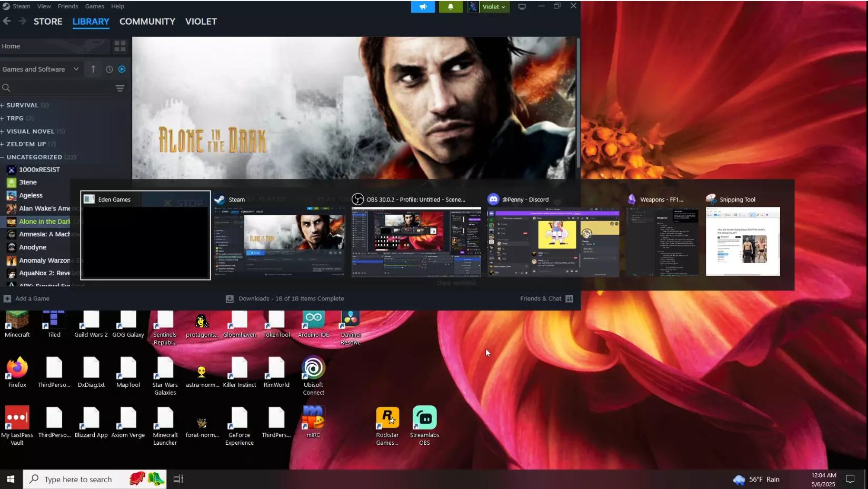Image resolution: width=868 pixels, height=489 pixels.
Task: Switch to Steam window thumbnail
Action: point(280,235)
